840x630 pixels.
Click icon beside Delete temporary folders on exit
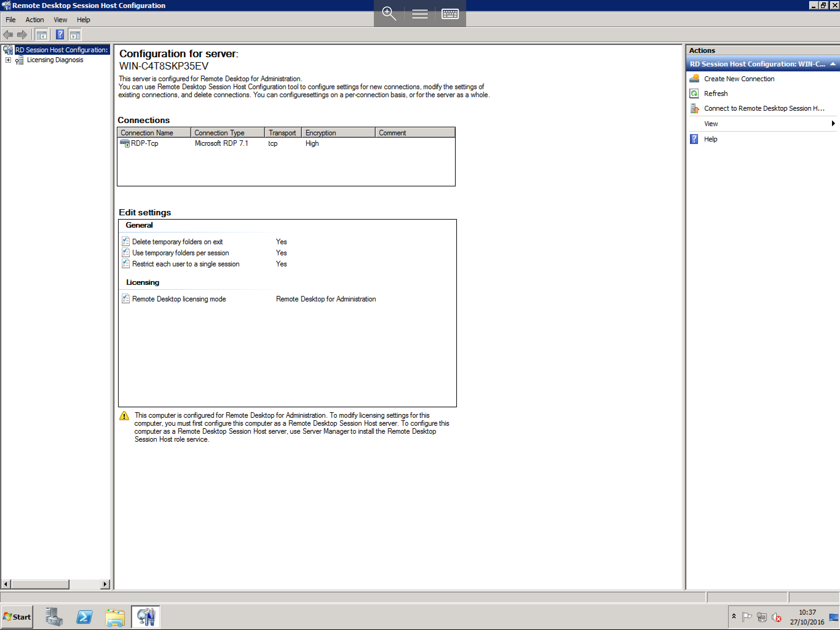point(126,241)
